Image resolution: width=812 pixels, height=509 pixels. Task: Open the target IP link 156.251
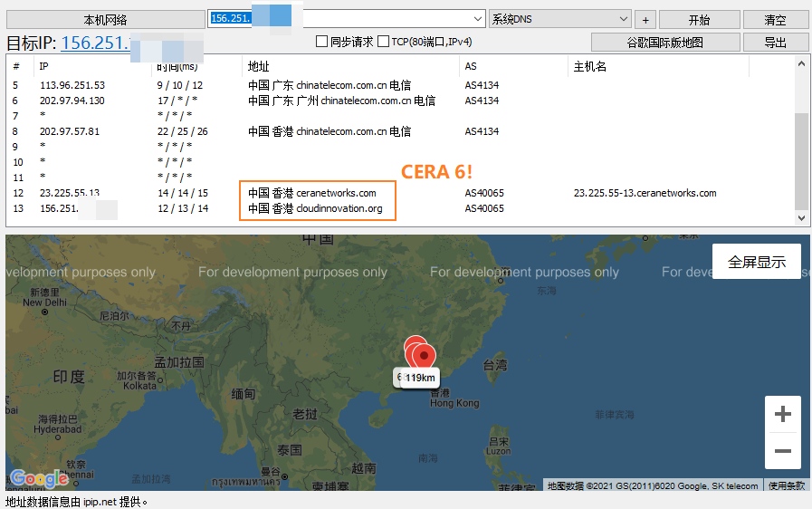point(95,43)
